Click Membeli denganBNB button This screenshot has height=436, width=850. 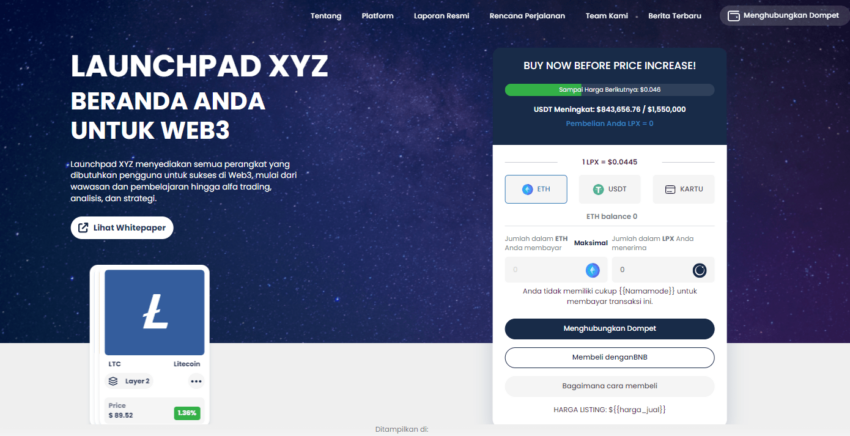pos(609,357)
